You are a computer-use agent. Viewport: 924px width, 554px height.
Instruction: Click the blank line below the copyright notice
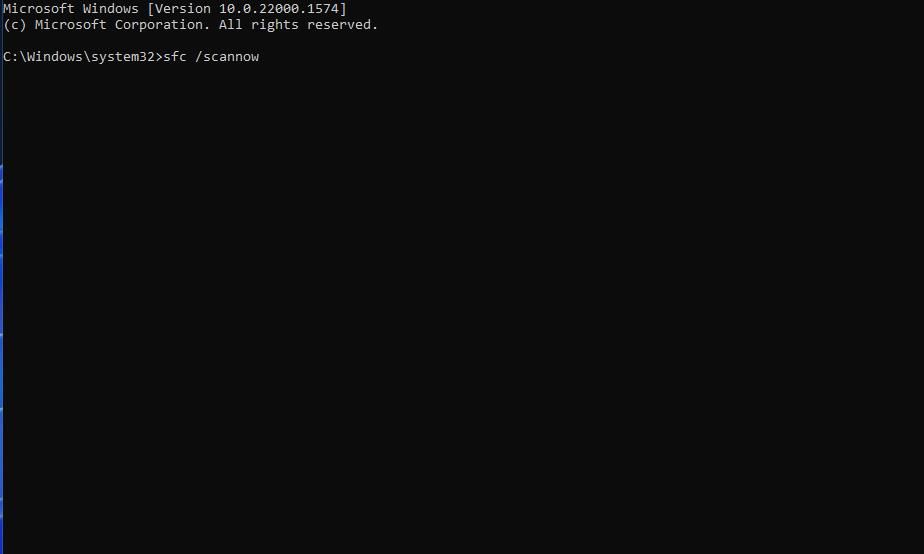463,41
